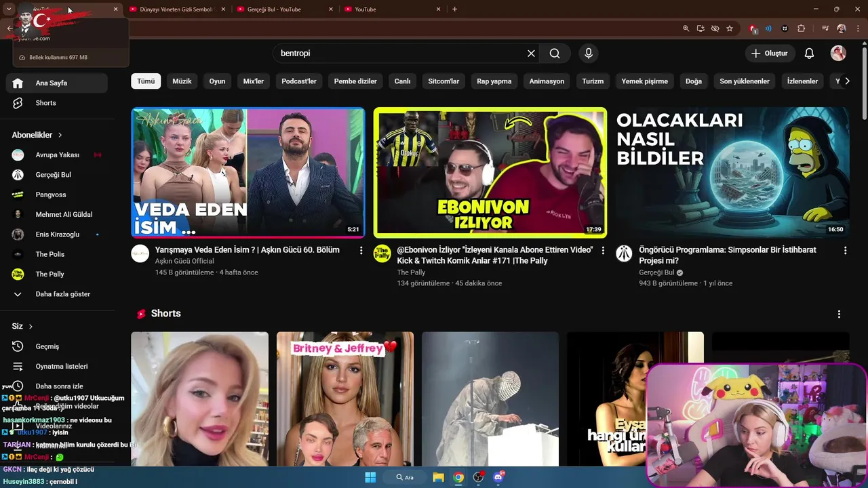Expand the Abonelikler section chevron
868x488 pixels.
(60, 135)
